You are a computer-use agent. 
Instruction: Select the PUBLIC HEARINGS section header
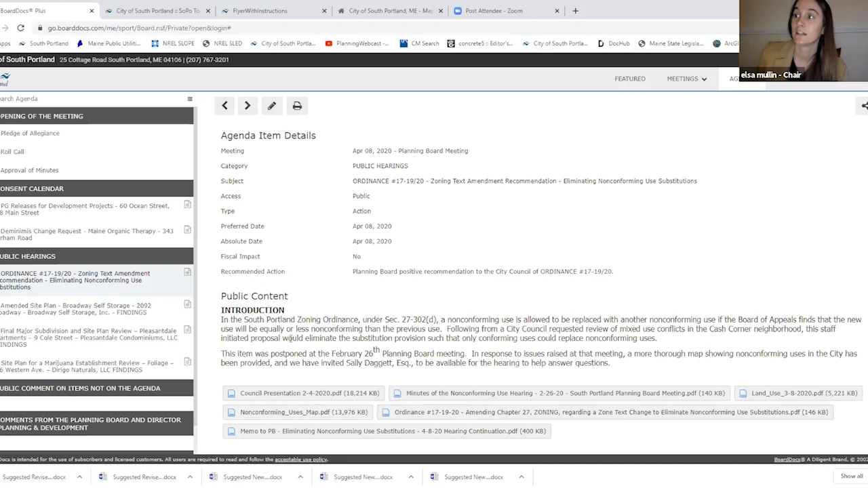(x=96, y=256)
